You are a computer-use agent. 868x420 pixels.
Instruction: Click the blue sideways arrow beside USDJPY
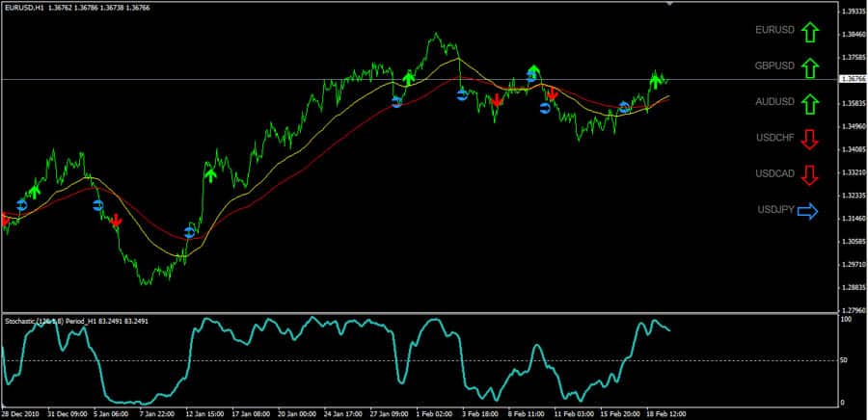(x=807, y=211)
